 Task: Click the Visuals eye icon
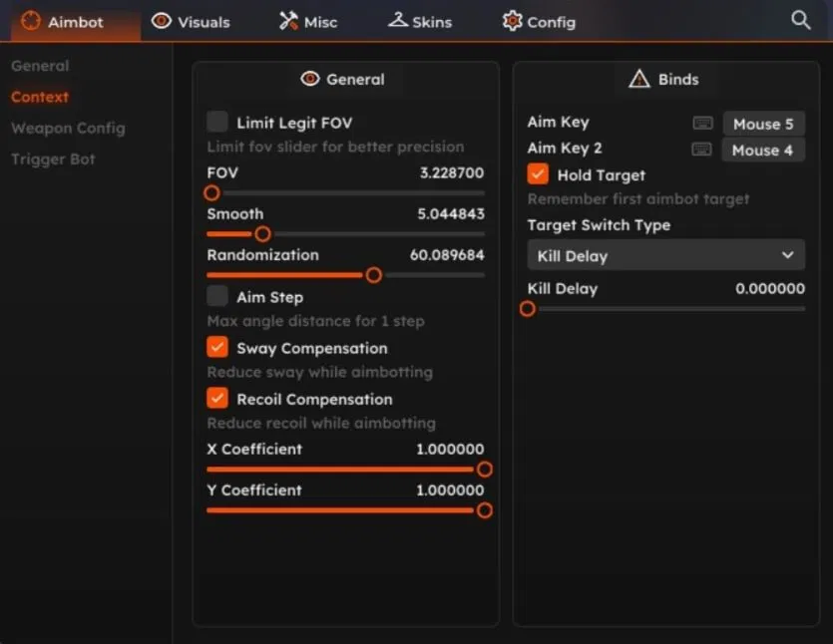[x=160, y=20]
